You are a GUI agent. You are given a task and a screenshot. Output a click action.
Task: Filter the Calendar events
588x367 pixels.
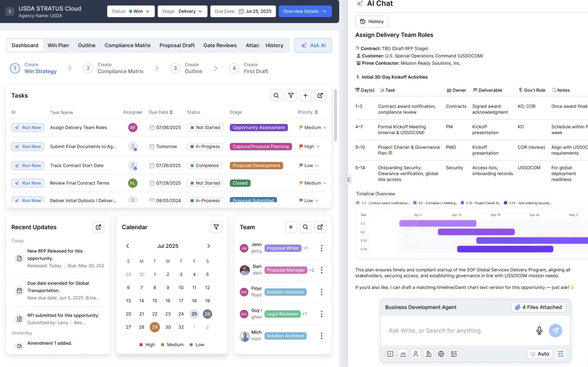point(216,227)
